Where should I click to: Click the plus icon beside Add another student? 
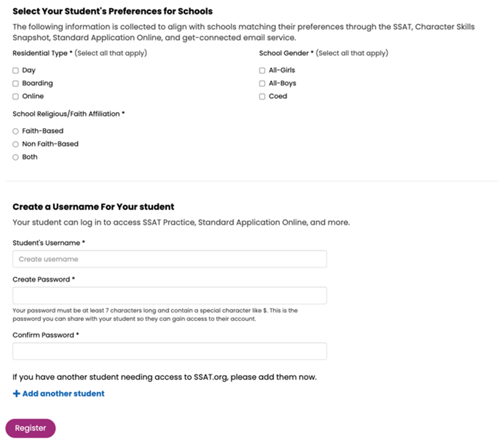[x=16, y=394]
